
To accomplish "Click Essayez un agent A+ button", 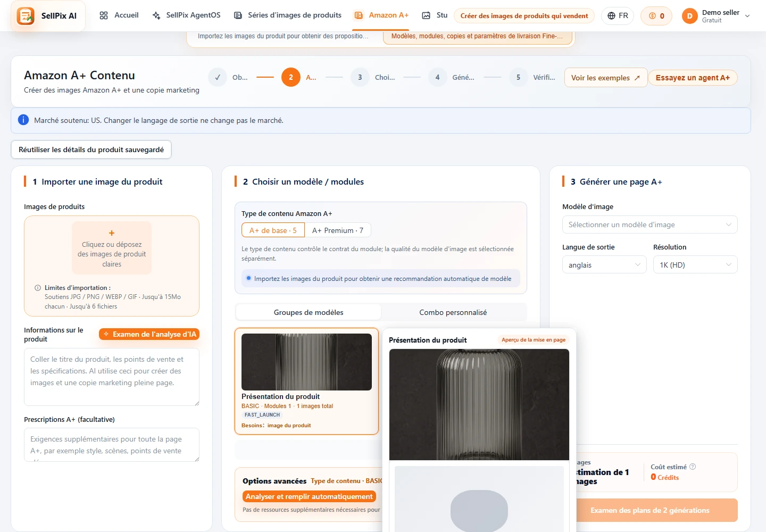I will tap(693, 78).
